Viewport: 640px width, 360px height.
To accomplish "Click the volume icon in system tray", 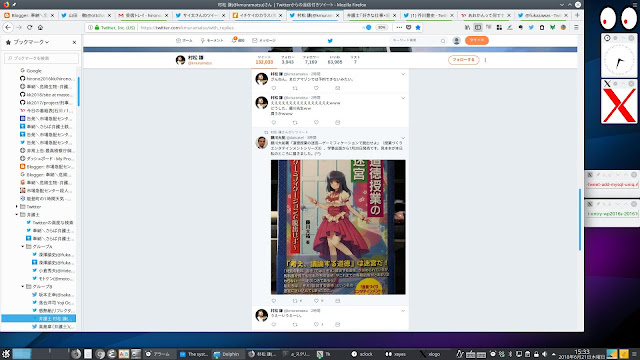I will click(x=544, y=354).
